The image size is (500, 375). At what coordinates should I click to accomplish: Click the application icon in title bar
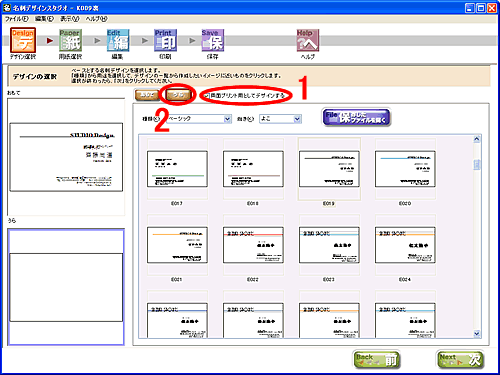point(7,8)
